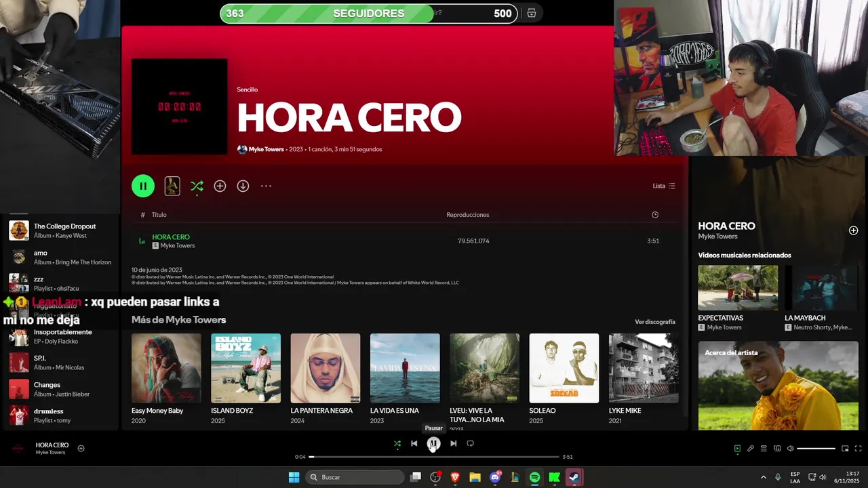Image resolution: width=868 pixels, height=488 pixels.
Task: Open the Lista view dropdown
Action: click(664, 186)
